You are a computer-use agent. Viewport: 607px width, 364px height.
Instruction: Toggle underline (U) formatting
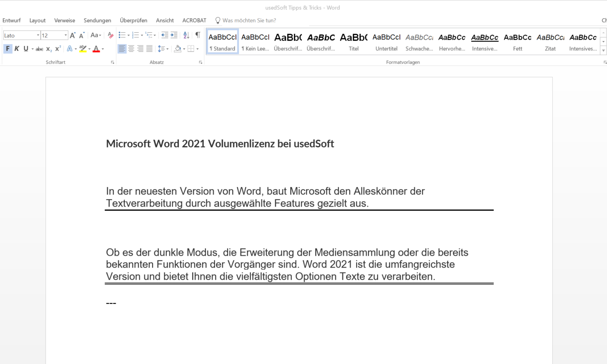click(x=26, y=49)
